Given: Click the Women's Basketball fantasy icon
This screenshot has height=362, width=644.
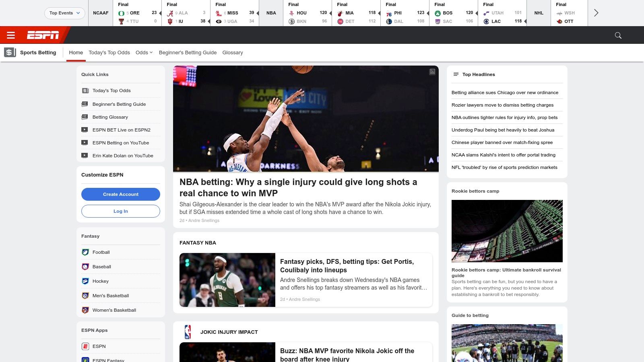Looking at the screenshot, I should [x=85, y=310].
